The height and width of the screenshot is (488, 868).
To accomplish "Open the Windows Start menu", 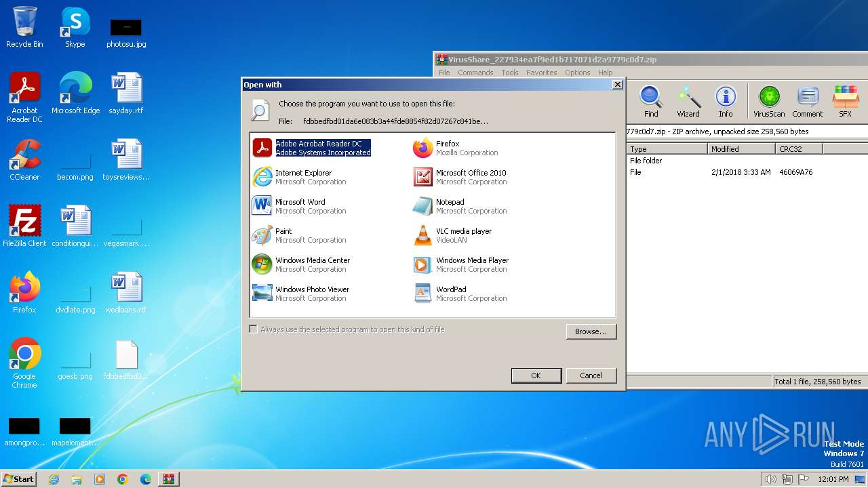I will 18,479.
